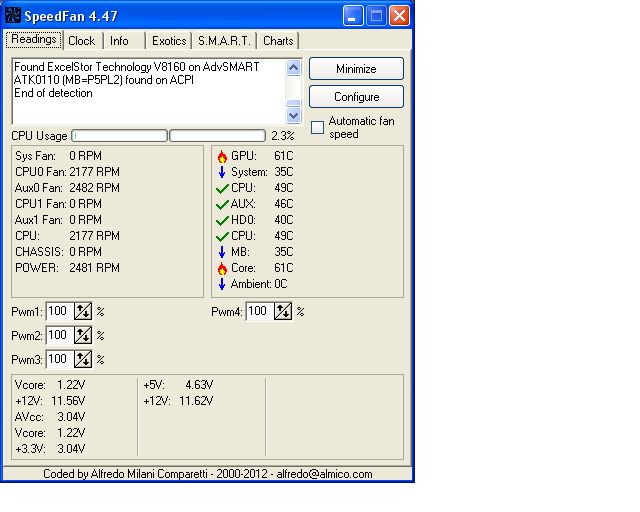Open the Configure dialog
Image resolution: width=640 pixels, height=512 pixels.
point(356,97)
